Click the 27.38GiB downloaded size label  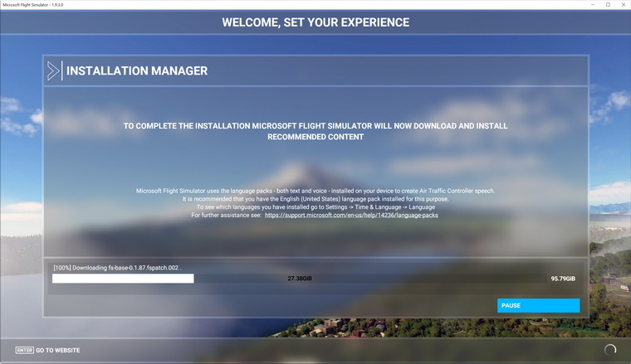click(x=300, y=279)
